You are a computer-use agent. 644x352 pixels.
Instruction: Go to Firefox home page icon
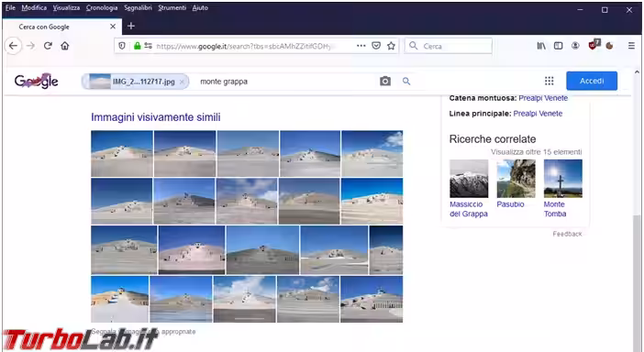coord(65,46)
